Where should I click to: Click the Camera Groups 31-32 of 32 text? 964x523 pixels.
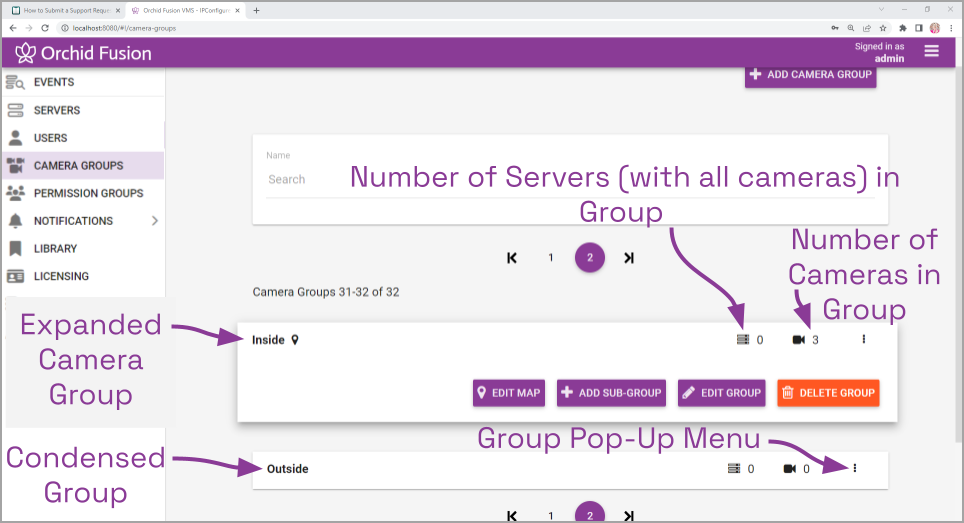(326, 292)
